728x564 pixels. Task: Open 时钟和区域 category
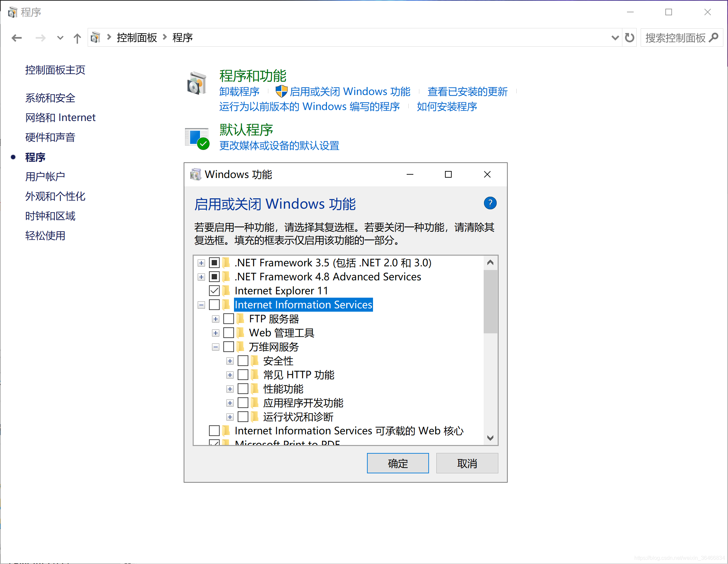pyautogui.click(x=50, y=216)
